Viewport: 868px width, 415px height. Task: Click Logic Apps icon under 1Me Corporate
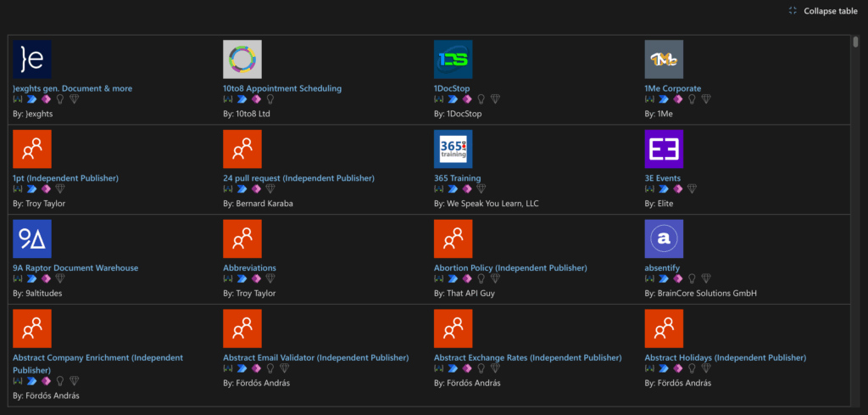click(x=649, y=99)
